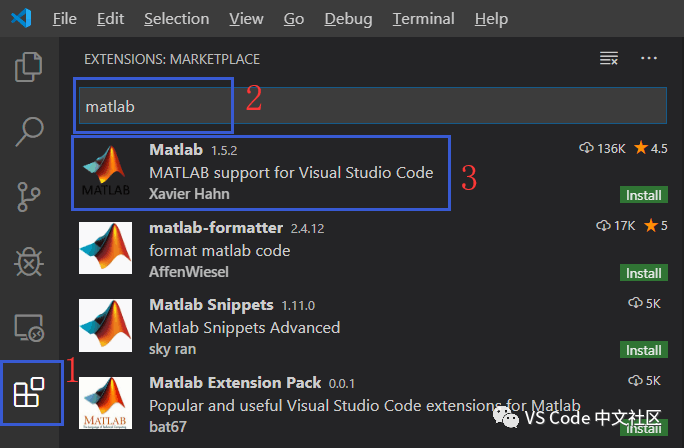684x448 pixels.
Task: Click the 136K download count icon
Action: click(x=586, y=148)
